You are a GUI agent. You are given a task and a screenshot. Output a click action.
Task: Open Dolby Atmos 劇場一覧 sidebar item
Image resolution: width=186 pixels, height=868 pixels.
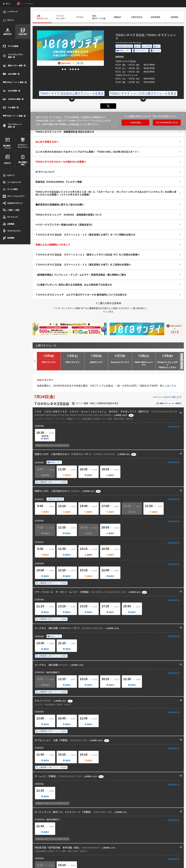pyautogui.click(x=15, y=116)
